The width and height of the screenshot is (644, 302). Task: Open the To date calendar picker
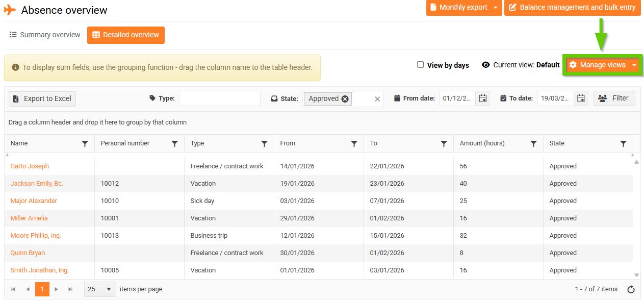point(581,98)
